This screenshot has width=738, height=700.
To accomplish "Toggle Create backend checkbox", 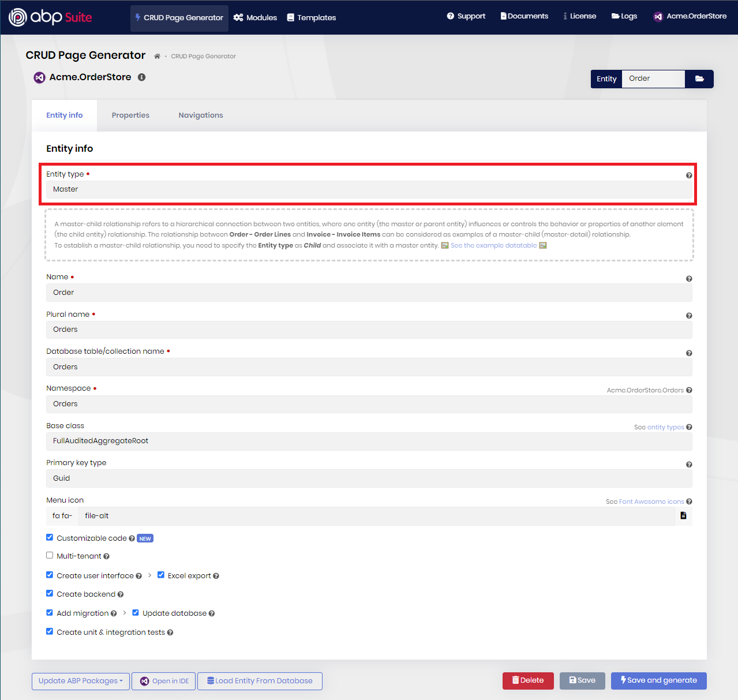I will pos(50,593).
